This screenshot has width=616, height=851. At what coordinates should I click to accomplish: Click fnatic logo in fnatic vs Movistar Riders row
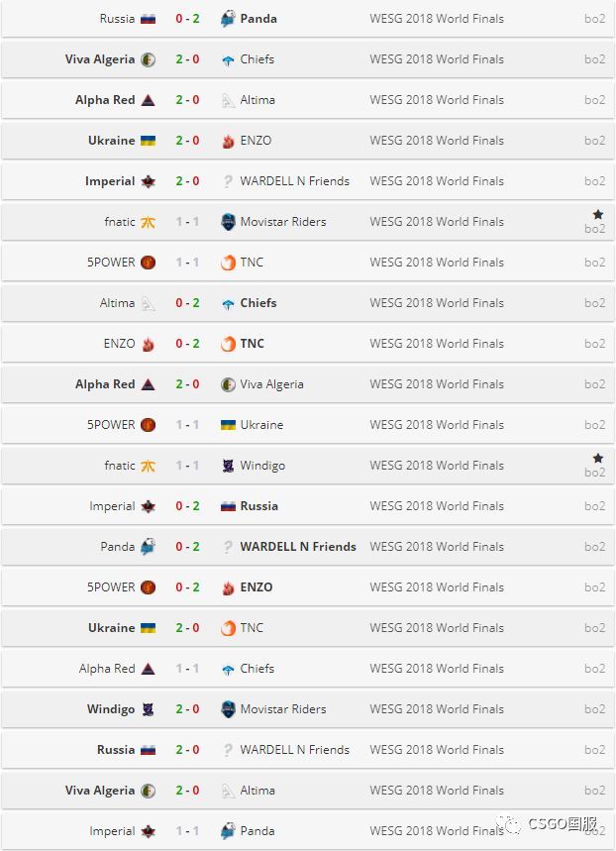pyautogui.click(x=148, y=222)
